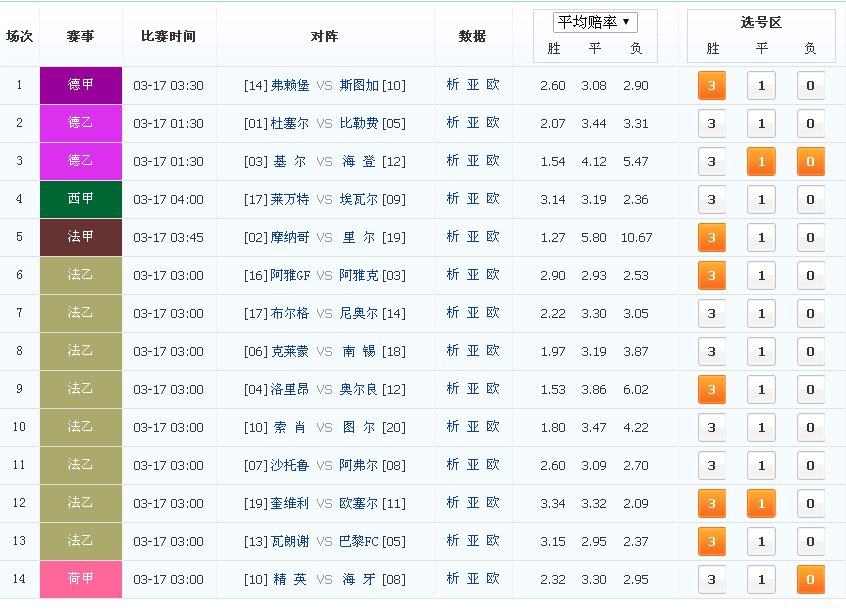Open 亚 Asian odds link for match 6
846x616 pixels.
point(473,275)
